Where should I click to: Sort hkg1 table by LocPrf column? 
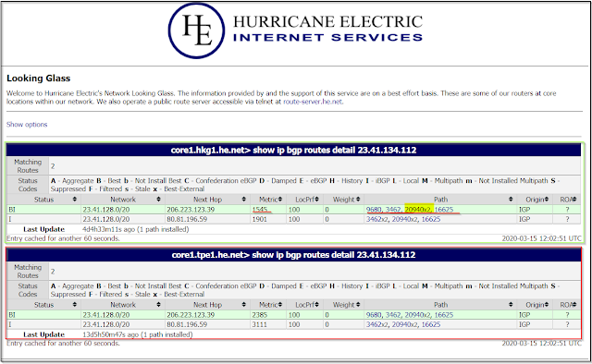click(304, 200)
